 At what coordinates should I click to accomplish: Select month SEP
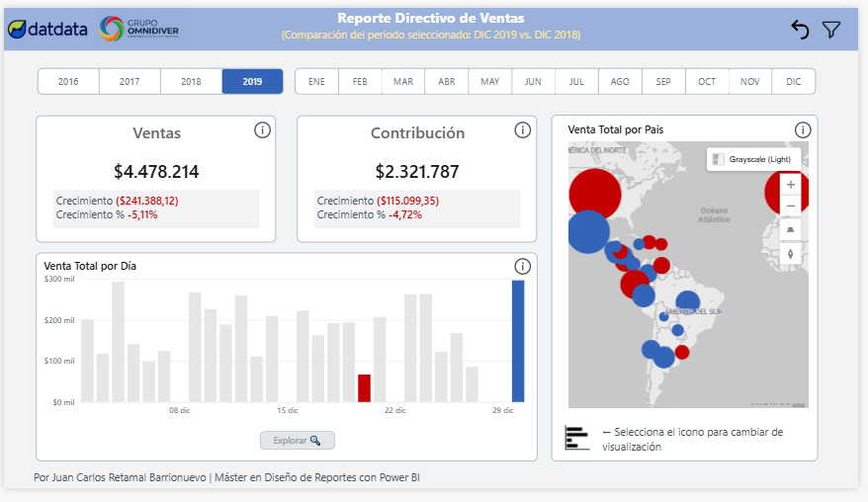point(663,81)
